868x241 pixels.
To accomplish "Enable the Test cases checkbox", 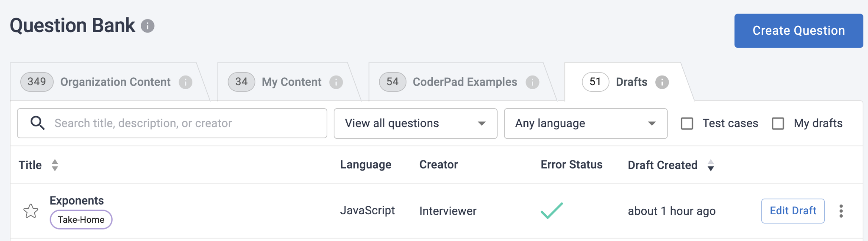I will [687, 123].
